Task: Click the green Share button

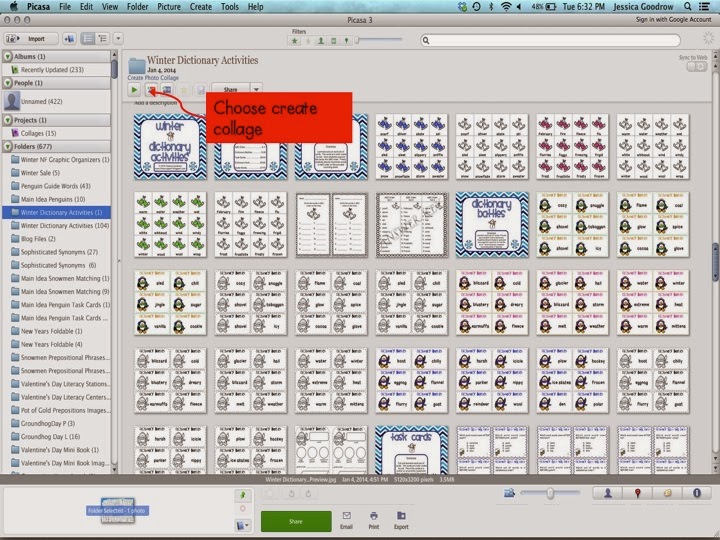Action: pyautogui.click(x=296, y=521)
